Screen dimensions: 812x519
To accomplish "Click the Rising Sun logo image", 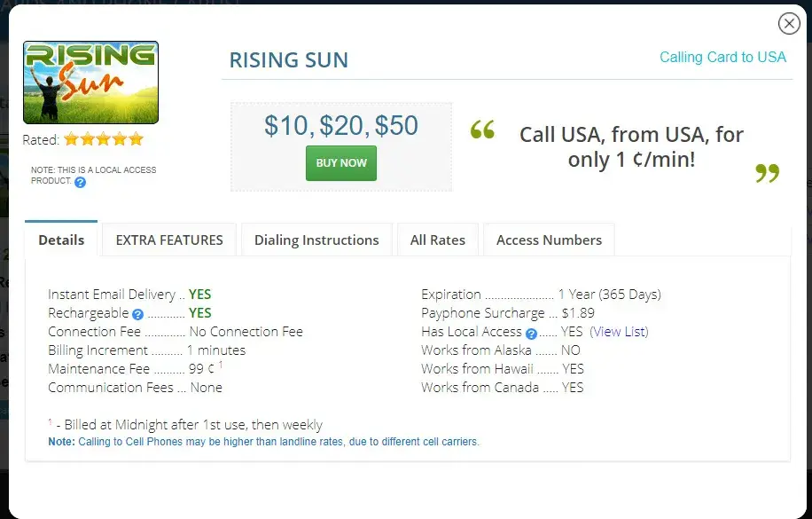I will [x=90, y=82].
